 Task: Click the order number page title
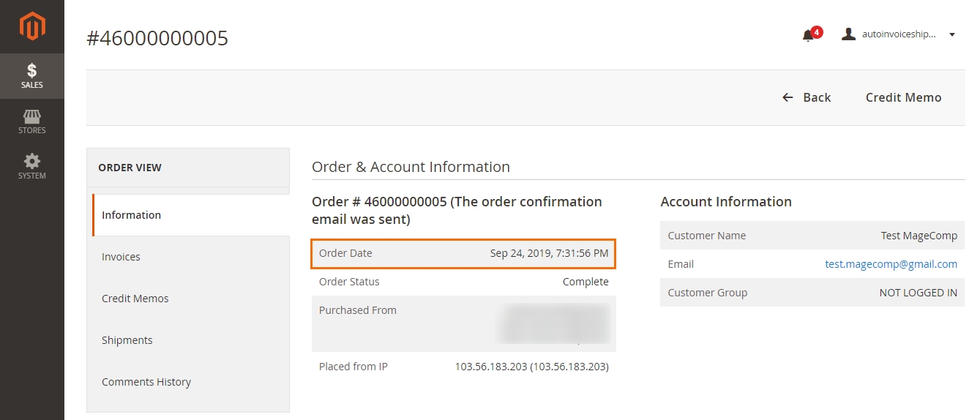157,38
